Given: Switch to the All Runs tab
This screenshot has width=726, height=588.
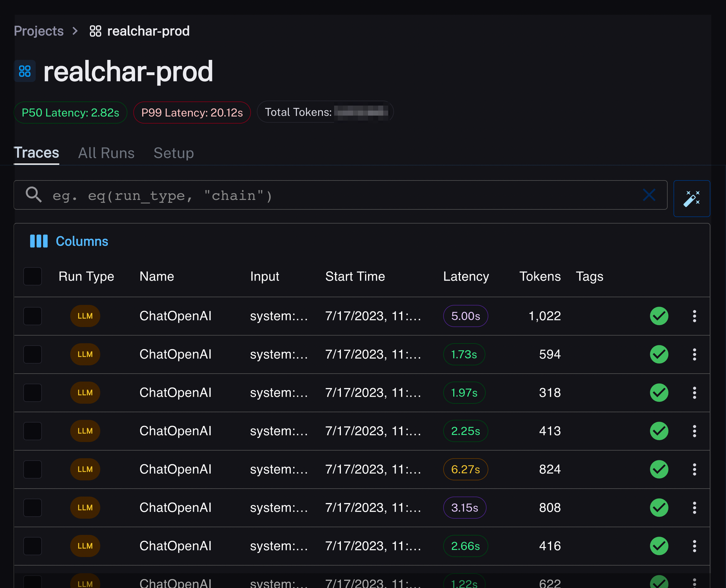Looking at the screenshot, I should (x=106, y=153).
